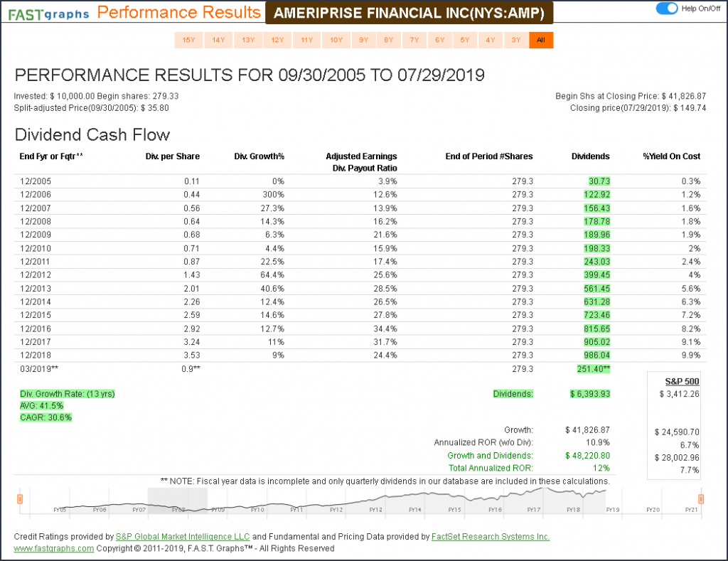Switch to the 4Y period tab
This screenshot has height=561, width=728.
491,40
